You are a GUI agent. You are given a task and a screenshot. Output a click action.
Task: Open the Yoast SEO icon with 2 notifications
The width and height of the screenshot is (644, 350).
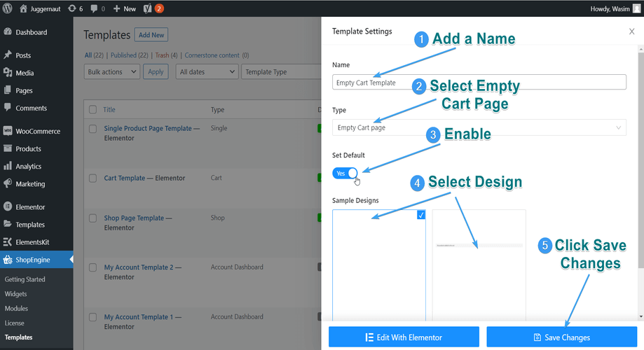[147, 8]
